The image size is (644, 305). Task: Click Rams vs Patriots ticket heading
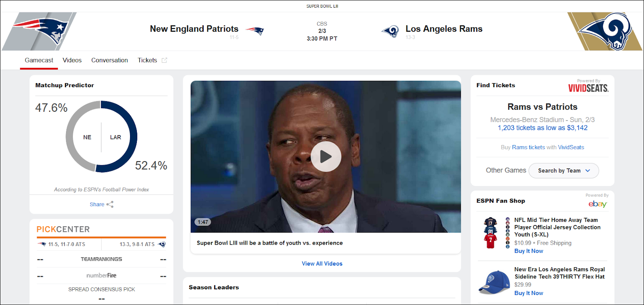coord(543,107)
